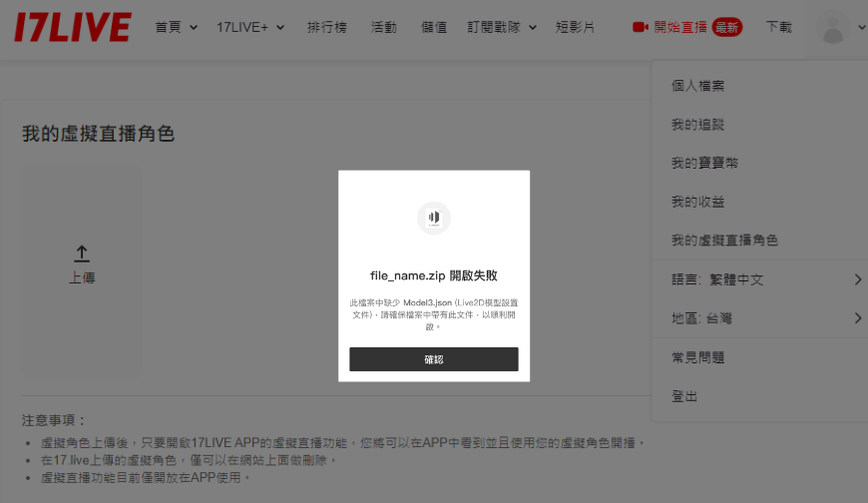The width and height of the screenshot is (868, 503).
Task: Click the 17LIVE logo
Action: 72,27
